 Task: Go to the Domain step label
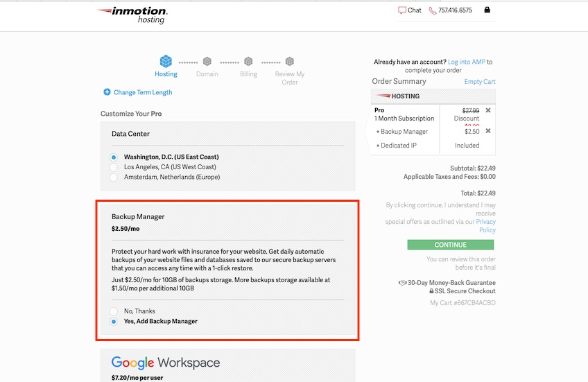[x=207, y=74]
